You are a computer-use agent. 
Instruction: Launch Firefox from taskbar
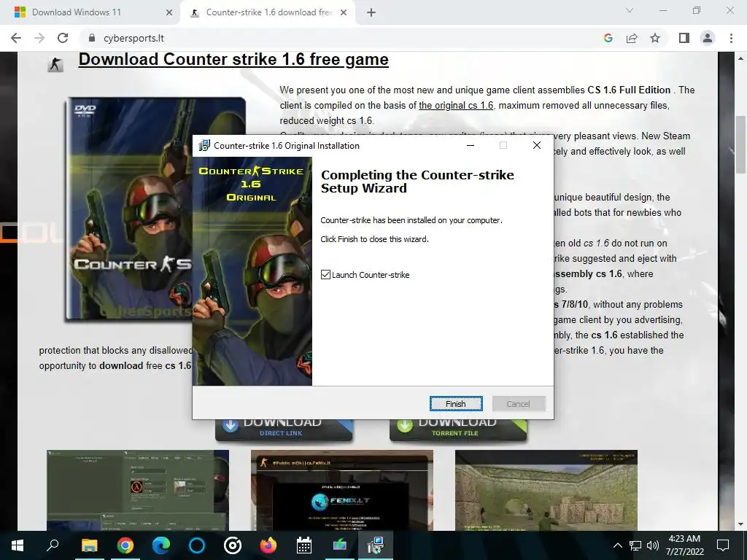268,545
